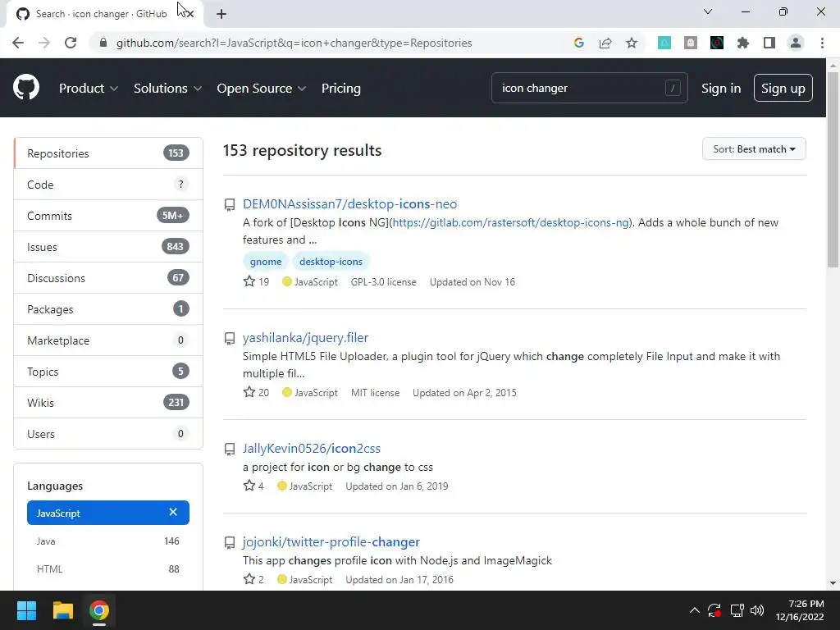
Task: Click the browser address bar URL
Action: [294, 43]
